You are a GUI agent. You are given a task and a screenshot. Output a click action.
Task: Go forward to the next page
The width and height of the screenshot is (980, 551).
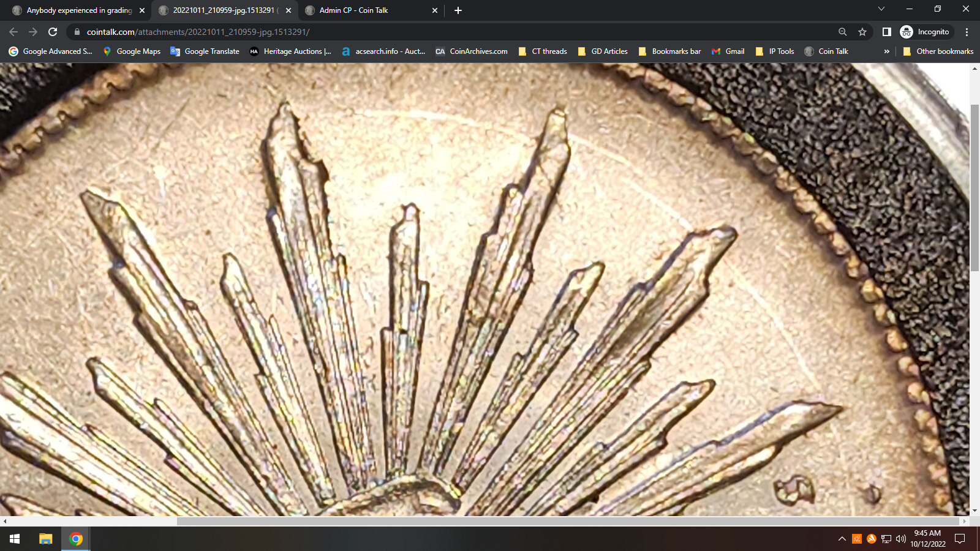[33, 32]
